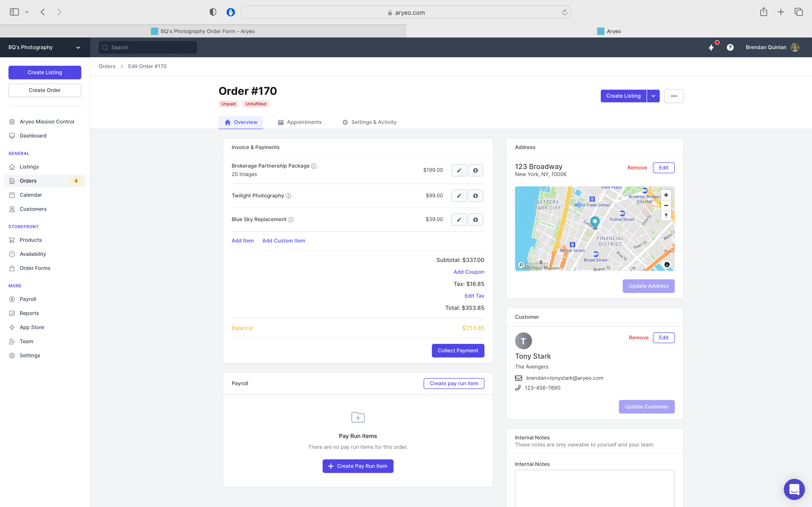This screenshot has width=812, height=507.
Task: Open the help question mark icon
Action: (x=730, y=47)
